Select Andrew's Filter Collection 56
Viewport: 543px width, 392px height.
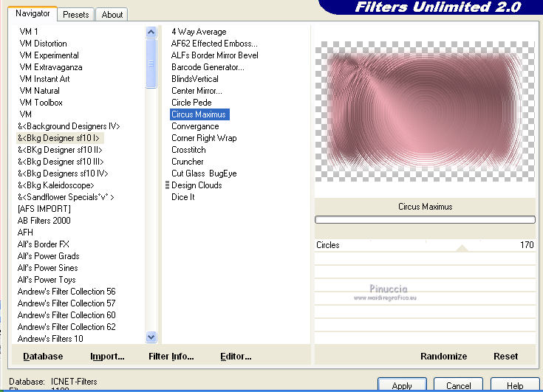click(66, 292)
